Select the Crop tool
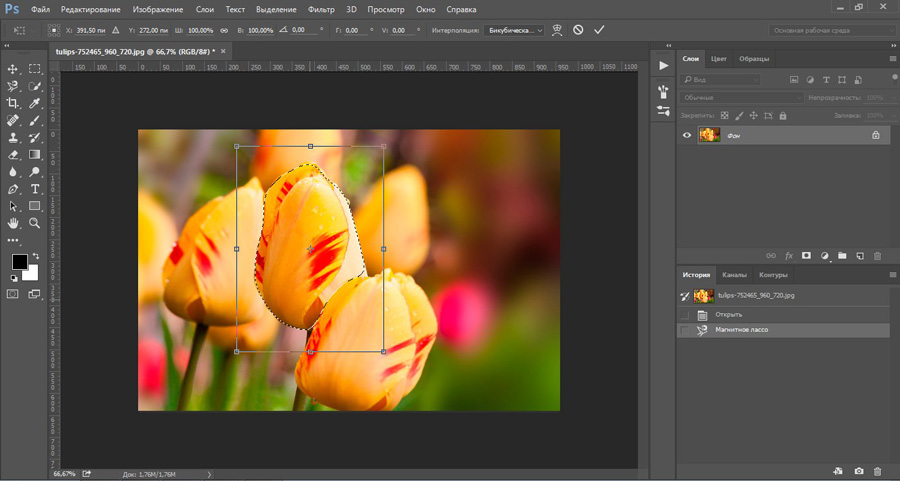 13,103
